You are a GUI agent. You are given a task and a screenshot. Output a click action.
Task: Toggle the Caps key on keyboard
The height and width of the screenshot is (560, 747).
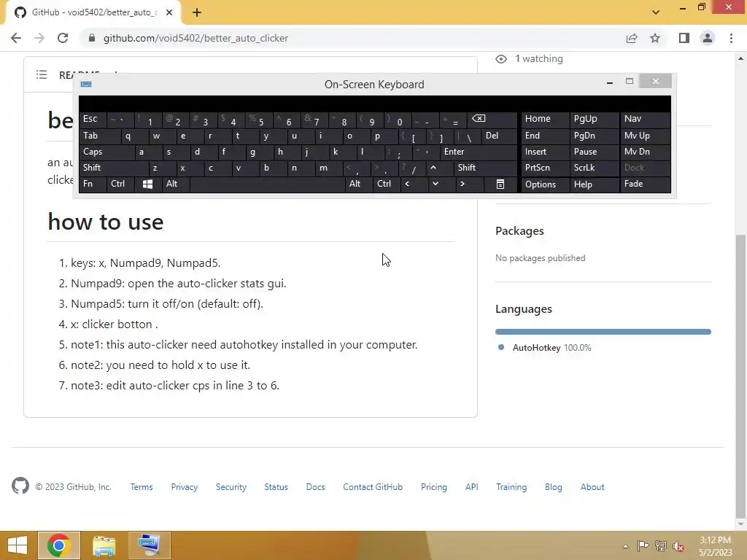(x=107, y=152)
